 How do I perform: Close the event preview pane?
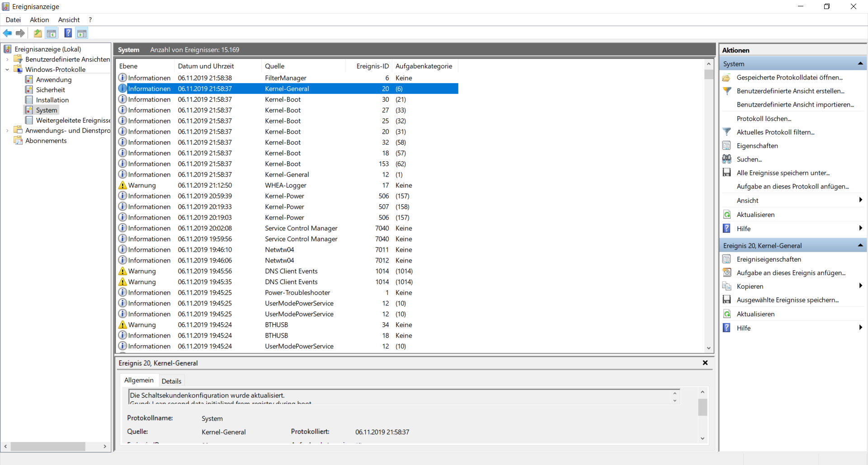click(705, 363)
